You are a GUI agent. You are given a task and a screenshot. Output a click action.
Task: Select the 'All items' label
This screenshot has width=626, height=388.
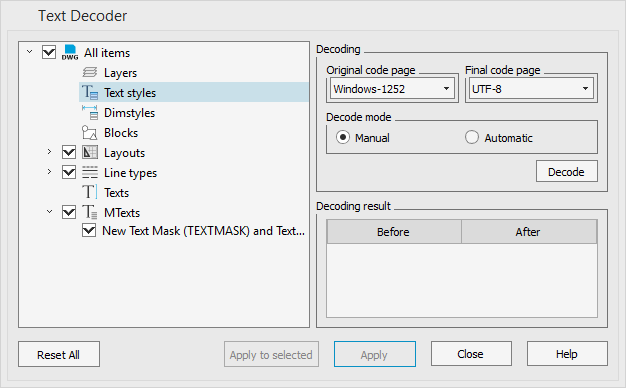click(107, 53)
